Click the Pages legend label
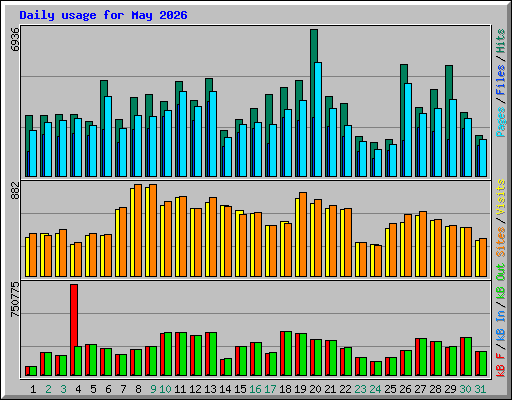The height and width of the screenshot is (400, 512). pos(501,122)
